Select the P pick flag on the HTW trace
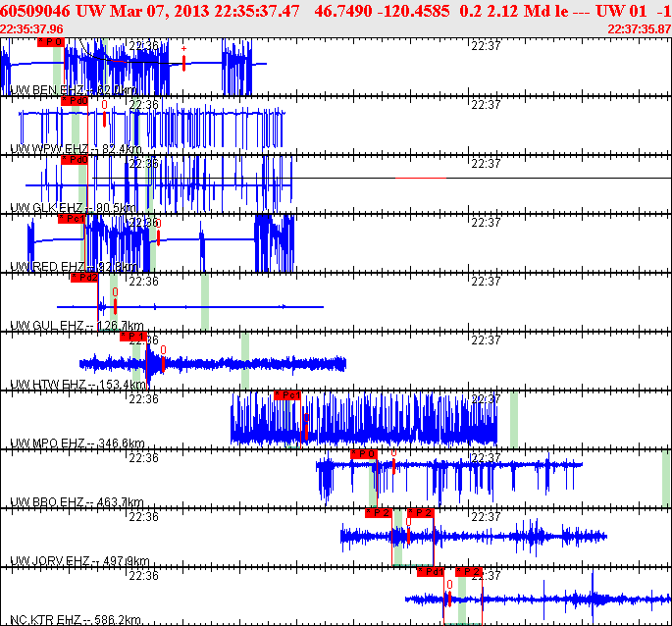This screenshot has width=672, height=626. coord(133,337)
